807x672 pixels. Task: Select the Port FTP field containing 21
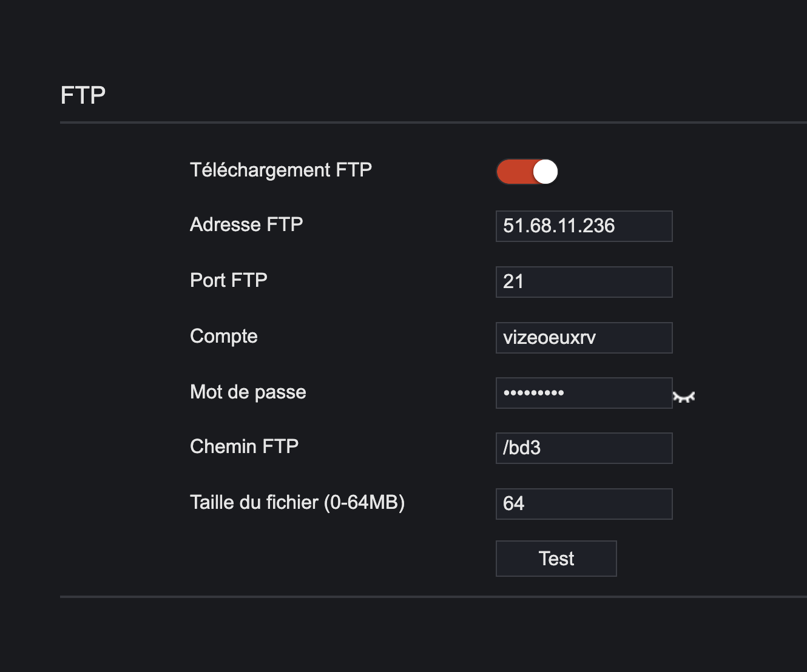(x=584, y=282)
